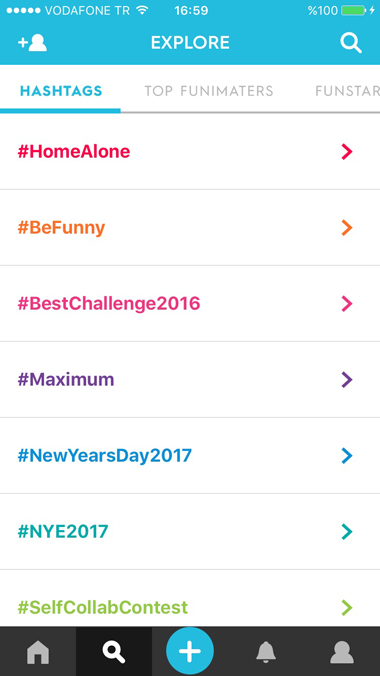Tap the add friend icon
This screenshot has height=676, width=380.
[32, 43]
